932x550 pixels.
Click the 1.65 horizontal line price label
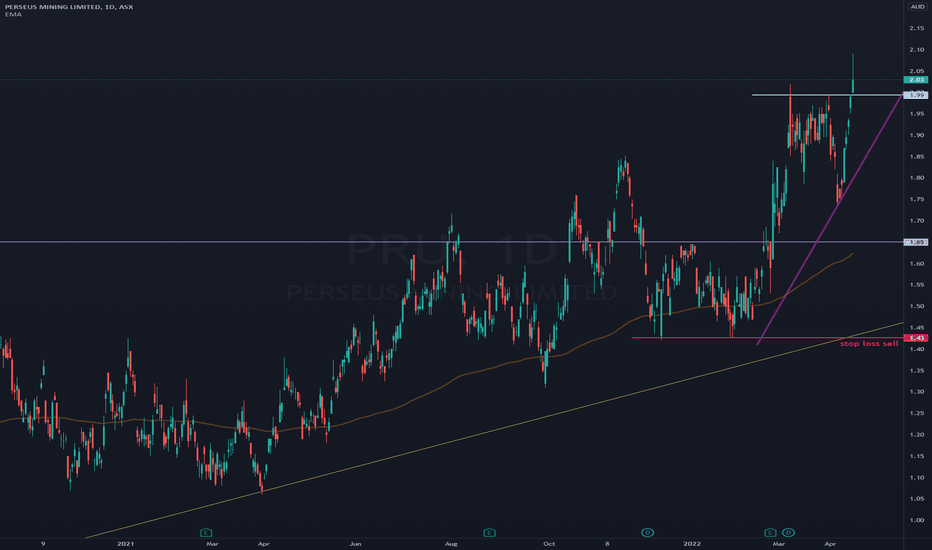tap(915, 242)
